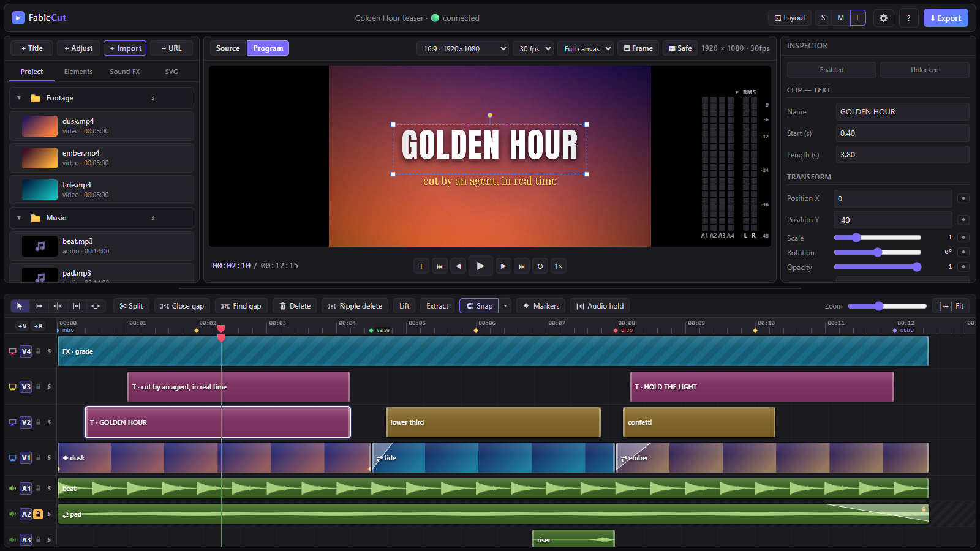Add a new audio track with +A
Image resolution: width=980 pixels, height=551 pixels.
(39, 326)
